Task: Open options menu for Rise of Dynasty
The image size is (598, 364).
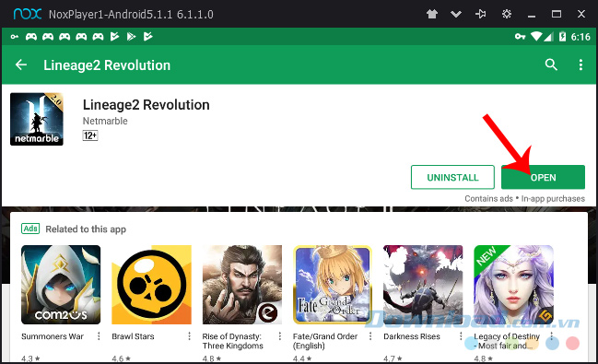Action: click(280, 335)
